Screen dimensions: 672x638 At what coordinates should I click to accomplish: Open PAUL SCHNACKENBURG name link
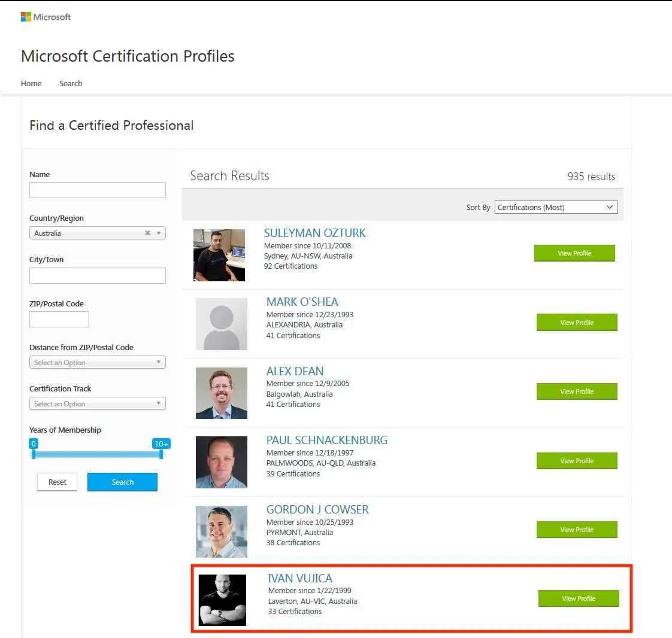(326, 440)
